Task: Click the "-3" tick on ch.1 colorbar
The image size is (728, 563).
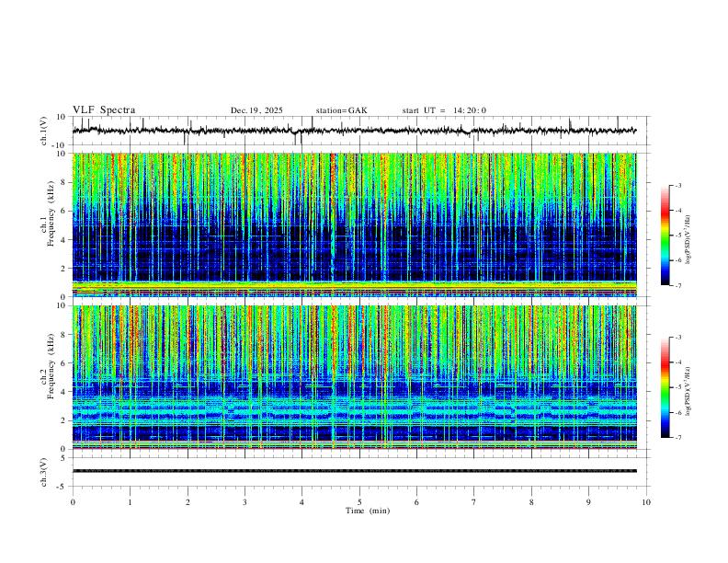Action: (x=678, y=185)
